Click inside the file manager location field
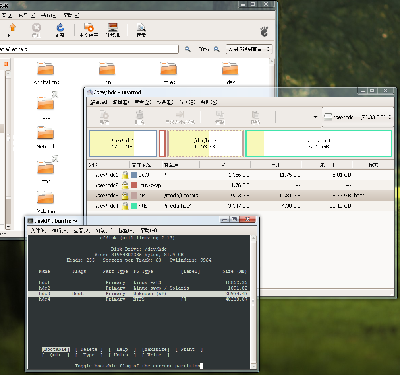 click(x=89, y=49)
